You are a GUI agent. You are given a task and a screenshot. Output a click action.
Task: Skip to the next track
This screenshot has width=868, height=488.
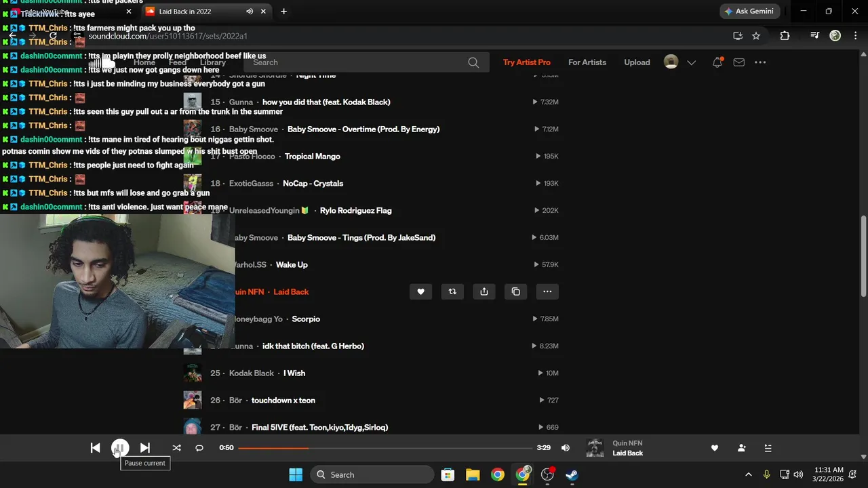145,448
